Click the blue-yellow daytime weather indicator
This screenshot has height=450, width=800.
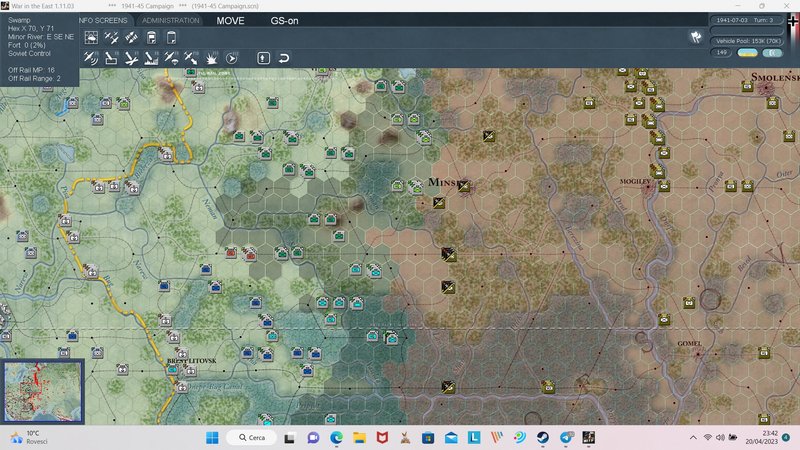pos(747,53)
